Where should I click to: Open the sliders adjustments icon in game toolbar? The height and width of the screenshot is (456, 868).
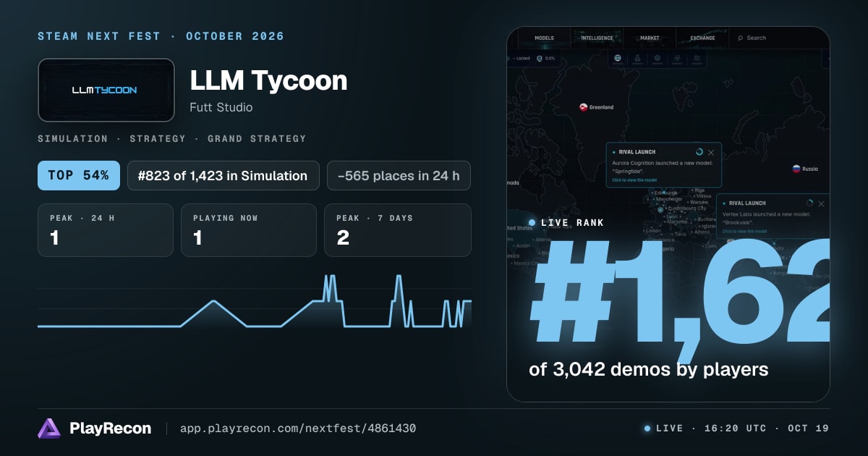point(677,58)
